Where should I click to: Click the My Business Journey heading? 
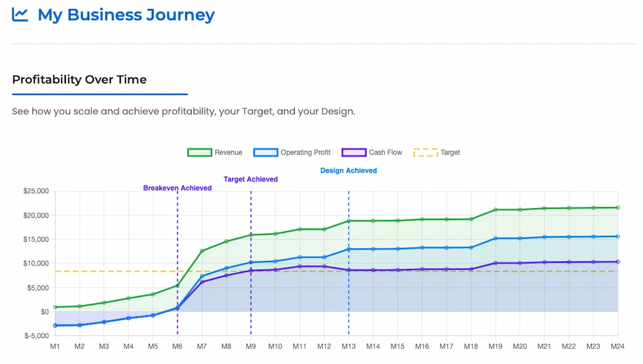126,15
